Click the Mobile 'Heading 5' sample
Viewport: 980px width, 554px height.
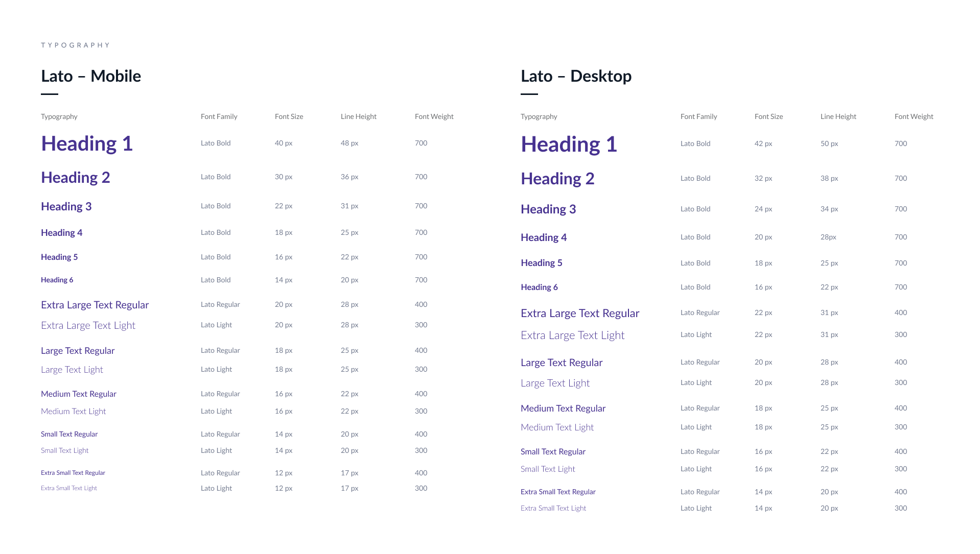click(x=59, y=257)
